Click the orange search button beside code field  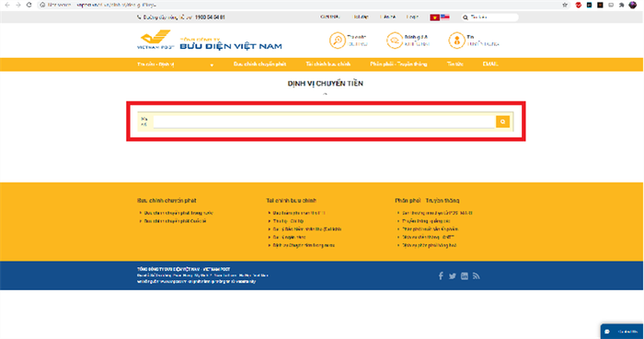502,122
